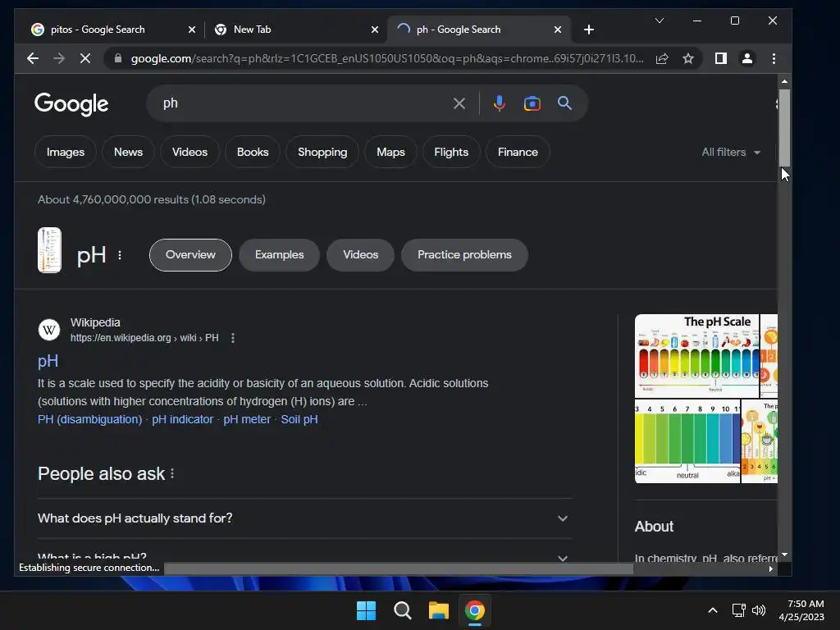The height and width of the screenshot is (630, 840).
Task: Open PH (disambiguation) link
Action: [x=89, y=419]
